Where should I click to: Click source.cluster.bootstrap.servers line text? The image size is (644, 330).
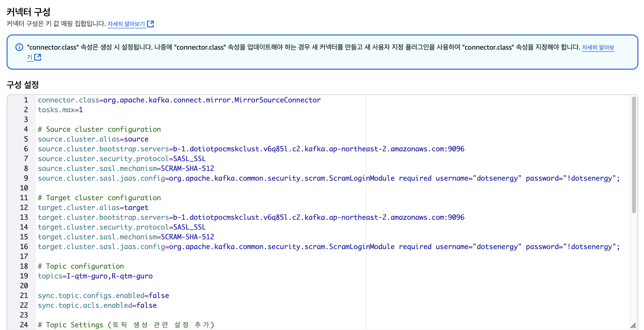pyautogui.click(x=251, y=149)
